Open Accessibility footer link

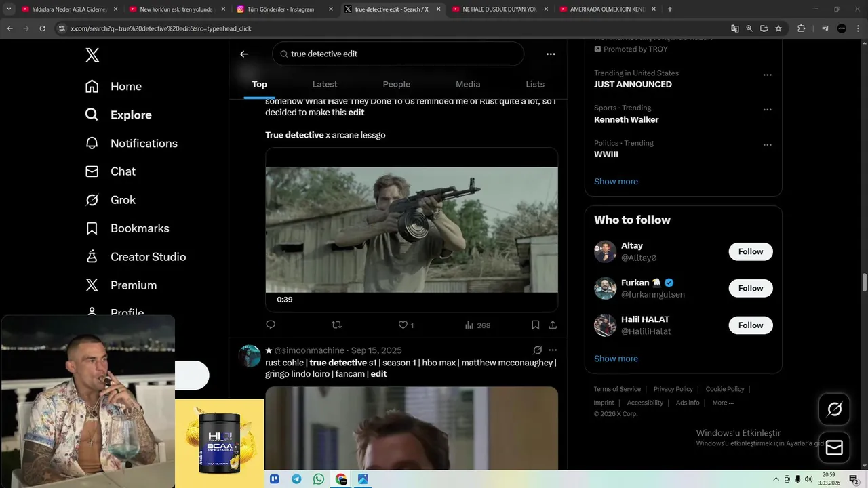click(645, 403)
